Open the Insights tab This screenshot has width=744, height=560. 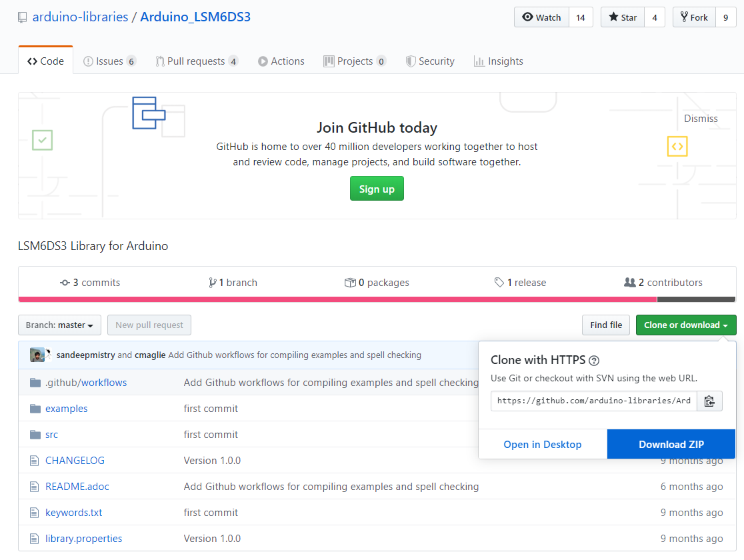click(x=499, y=61)
